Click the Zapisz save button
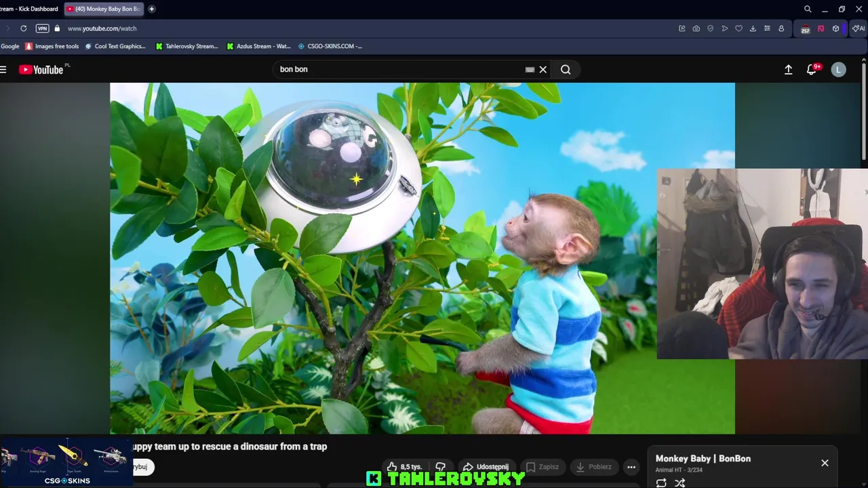 pyautogui.click(x=542, y=467)
